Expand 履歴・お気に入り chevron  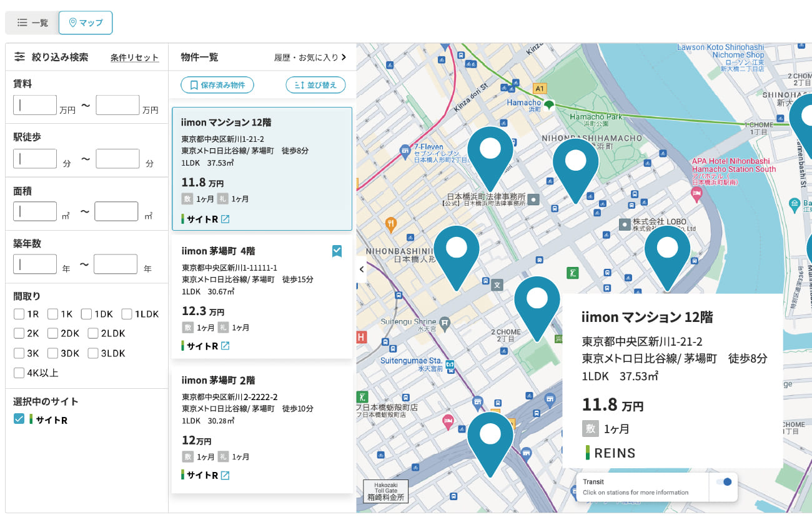coord(344,58)
